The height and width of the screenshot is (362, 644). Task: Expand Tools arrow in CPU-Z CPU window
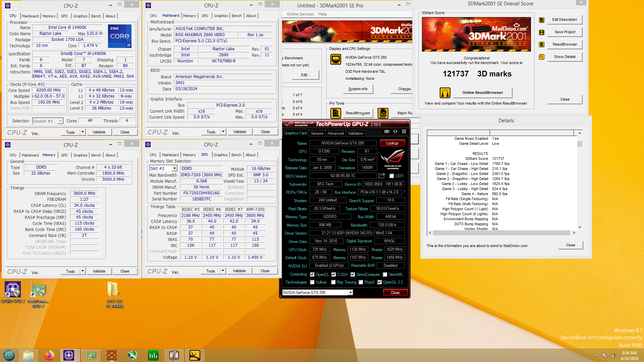83,132
